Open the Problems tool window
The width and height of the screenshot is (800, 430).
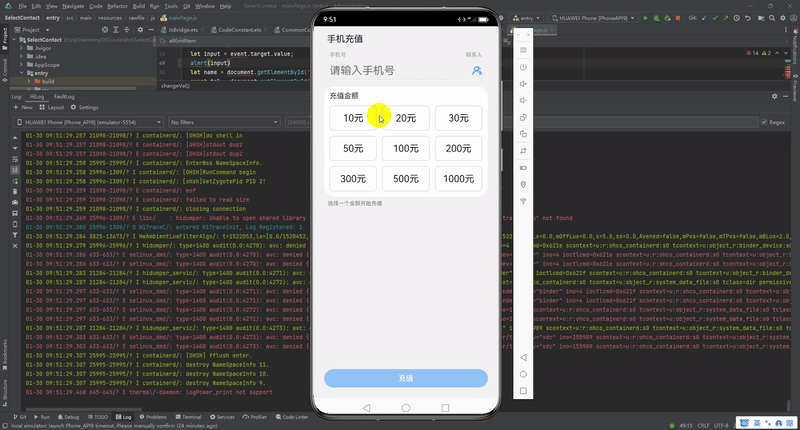point(153,417)
